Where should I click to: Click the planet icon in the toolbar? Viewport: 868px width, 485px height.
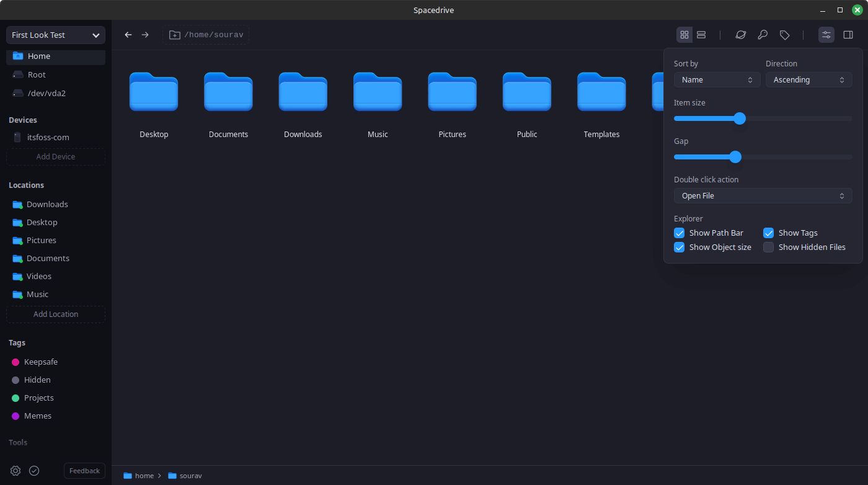tap(740, 35)
